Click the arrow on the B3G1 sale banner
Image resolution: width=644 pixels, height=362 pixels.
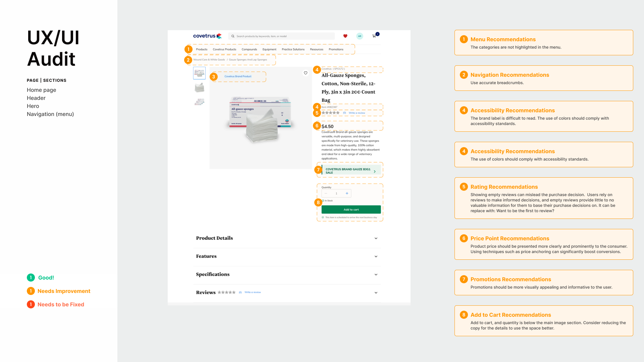coord(375,171)
